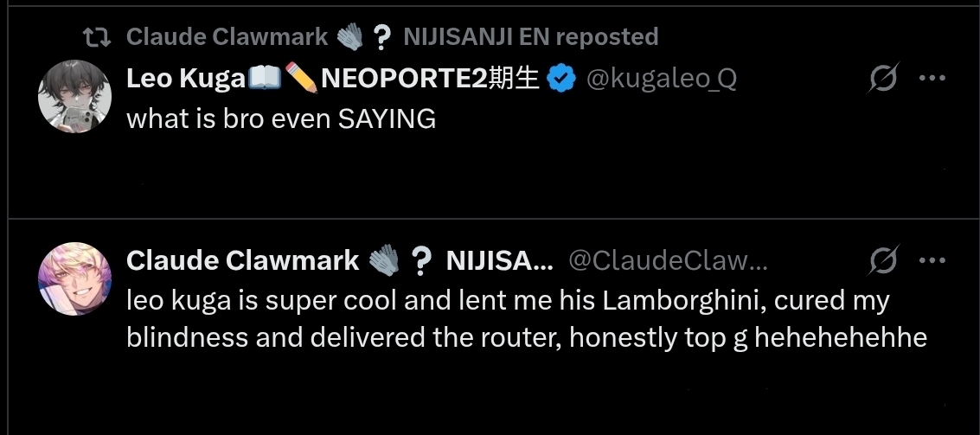Open Leo Kuga's profile picture

(75, 96)
